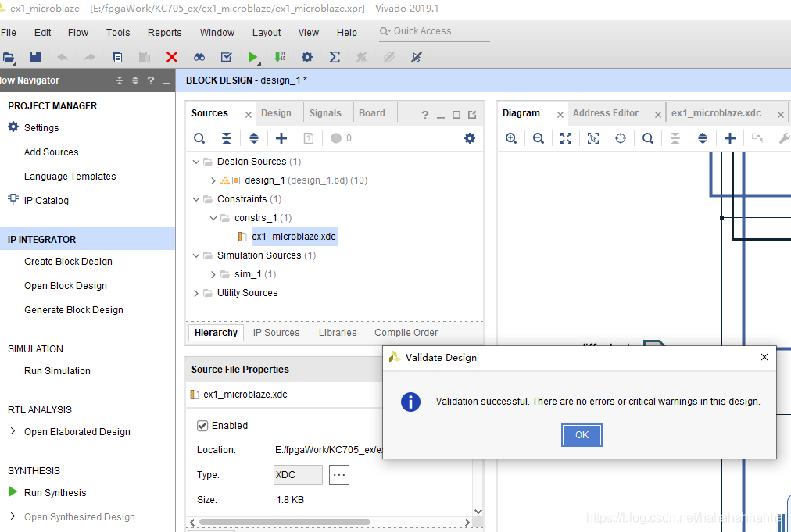Expand Open Synthesized Design
This screenshot has width=791, height=532.
point(13,516)
